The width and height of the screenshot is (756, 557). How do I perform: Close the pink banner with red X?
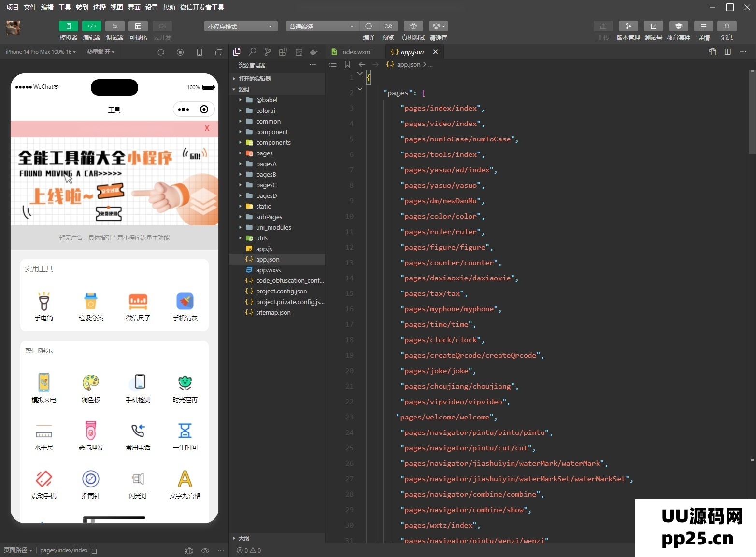click(x=207, y=128)
